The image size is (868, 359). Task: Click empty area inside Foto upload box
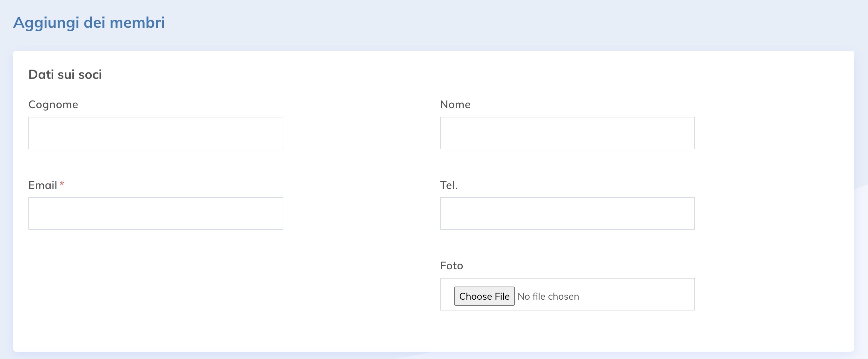pos(640,294)
